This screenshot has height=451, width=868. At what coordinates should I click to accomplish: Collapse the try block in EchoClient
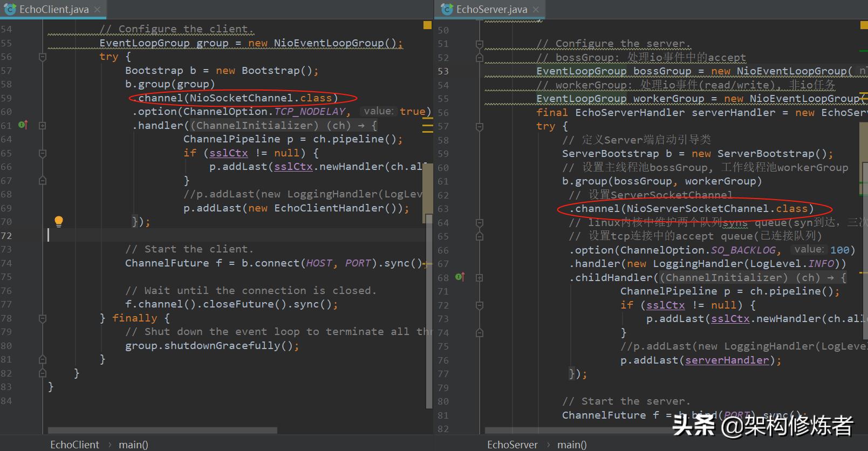pos(43,57)
